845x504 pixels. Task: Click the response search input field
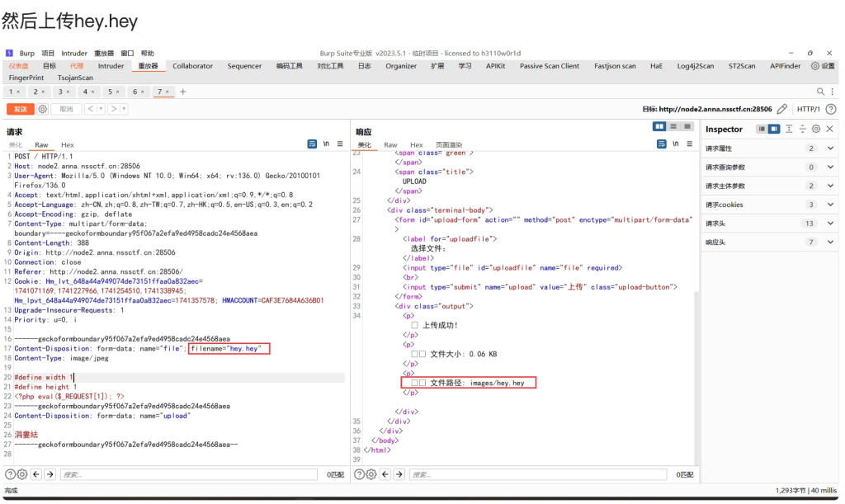[x=538, y=474]
